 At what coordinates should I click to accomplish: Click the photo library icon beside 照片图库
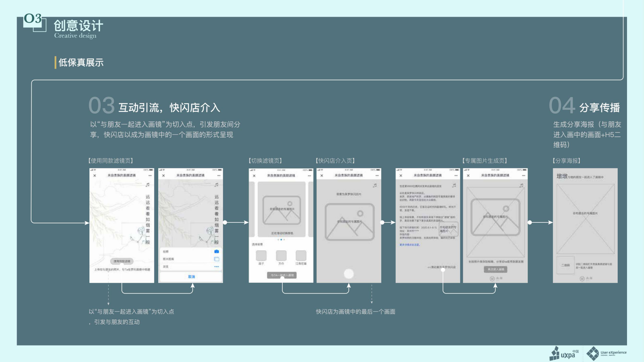click(217, 259)
